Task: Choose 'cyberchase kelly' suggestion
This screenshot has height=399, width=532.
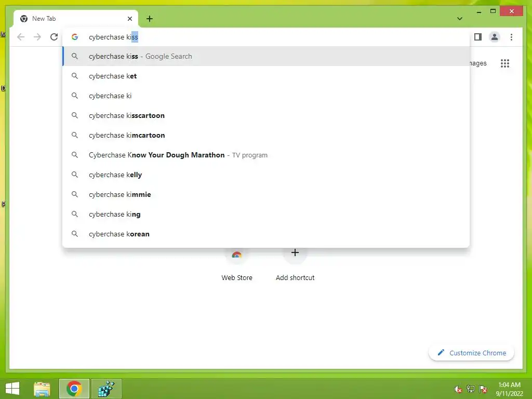Action: click(267, 175)
